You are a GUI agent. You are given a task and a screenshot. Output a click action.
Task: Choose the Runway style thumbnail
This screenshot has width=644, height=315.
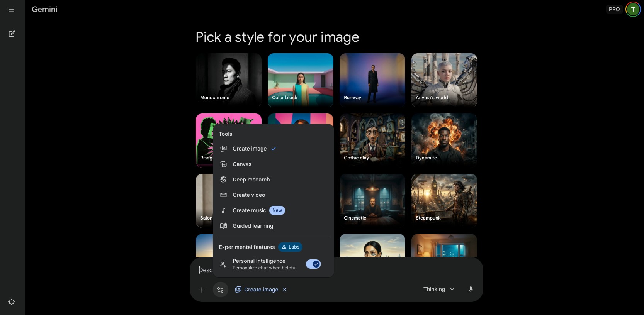(372, 80)
